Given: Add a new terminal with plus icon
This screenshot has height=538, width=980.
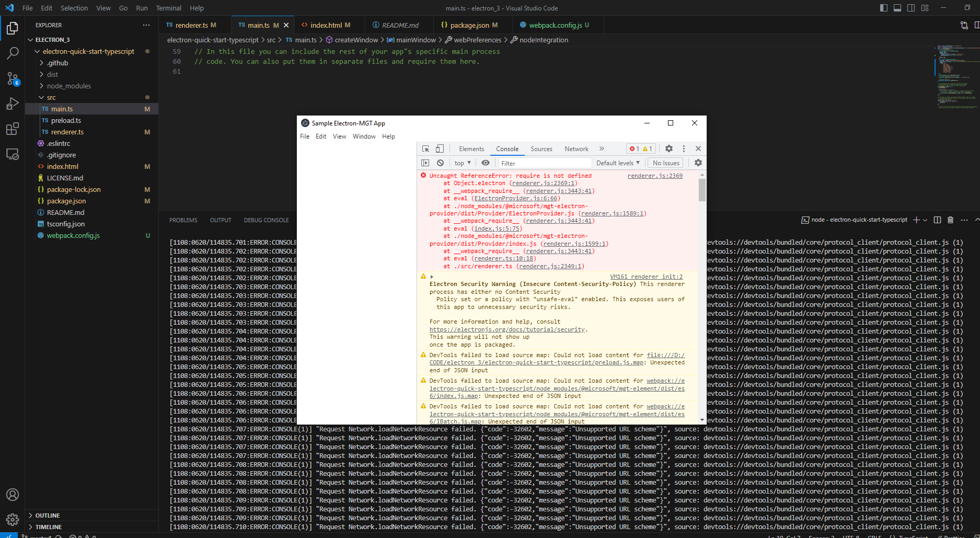Looking at the screenshot, I should pos(916,220).
